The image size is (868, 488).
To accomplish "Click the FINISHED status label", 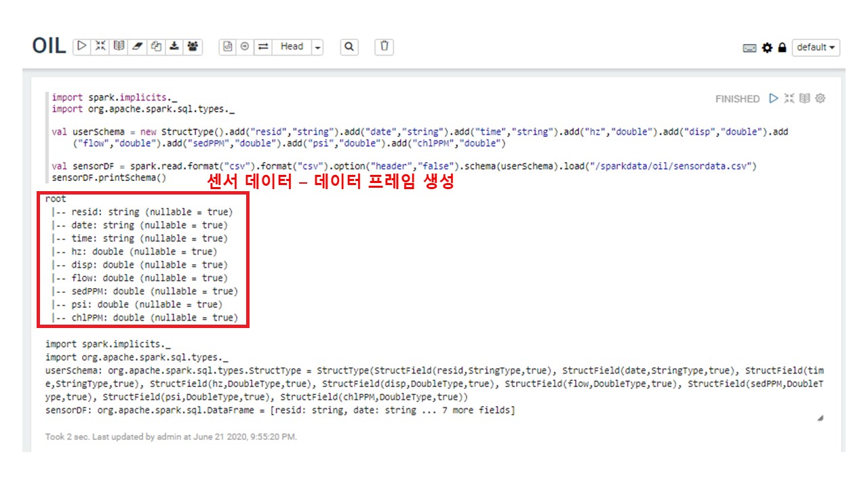I will tap(737, 99).
